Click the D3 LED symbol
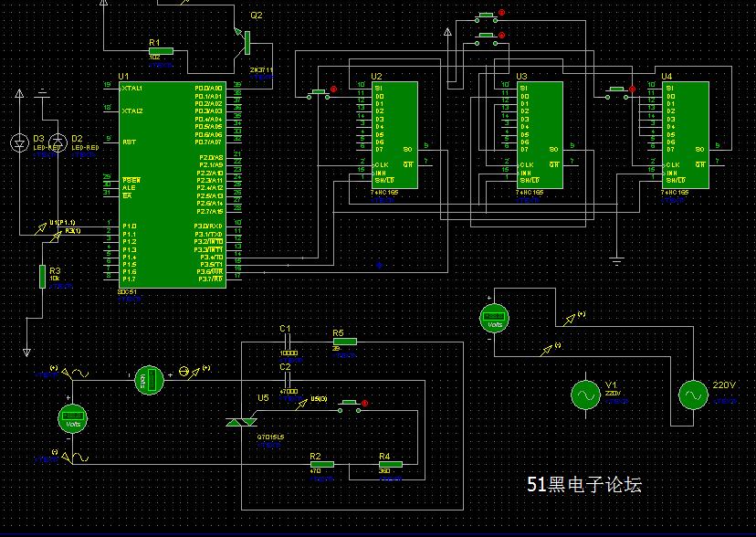Screen dimensions: 756x537 point(20,142)
